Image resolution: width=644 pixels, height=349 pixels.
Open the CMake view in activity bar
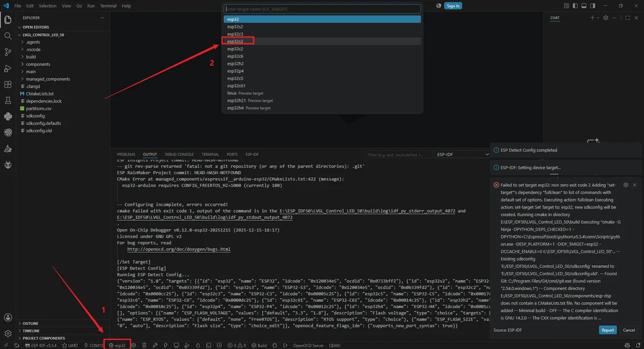point(8,149)
